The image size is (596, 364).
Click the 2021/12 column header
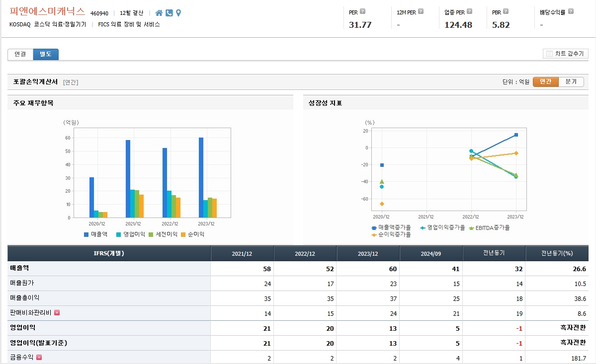click(x=242, y=254)
